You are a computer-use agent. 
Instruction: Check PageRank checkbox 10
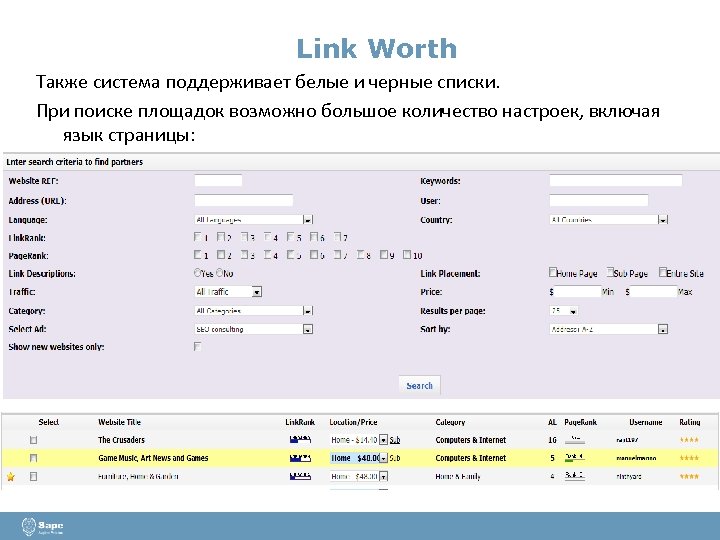[407, 254]
